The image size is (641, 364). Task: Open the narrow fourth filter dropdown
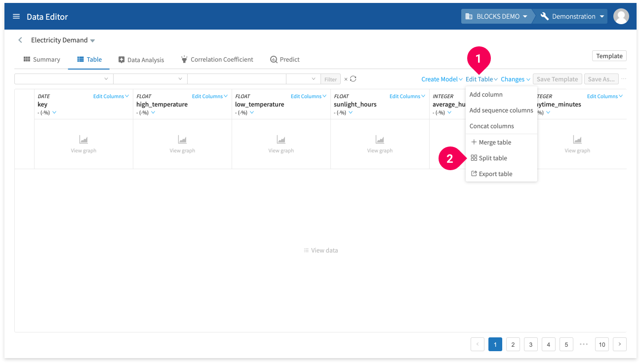303,79
